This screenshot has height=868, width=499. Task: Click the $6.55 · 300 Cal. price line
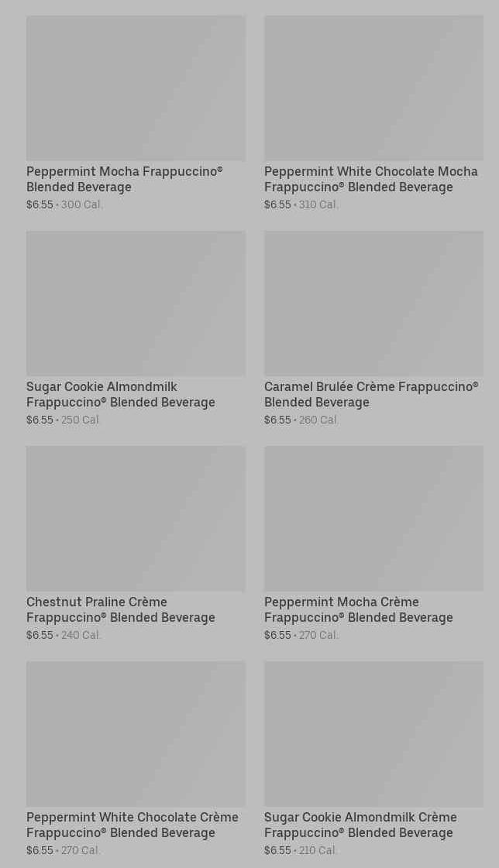(64, 205)
